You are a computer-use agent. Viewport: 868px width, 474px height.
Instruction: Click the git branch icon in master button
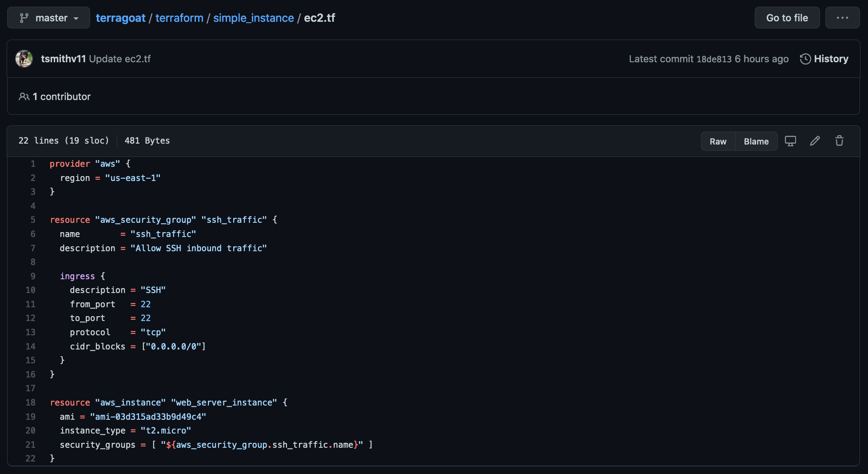(24, 18)
